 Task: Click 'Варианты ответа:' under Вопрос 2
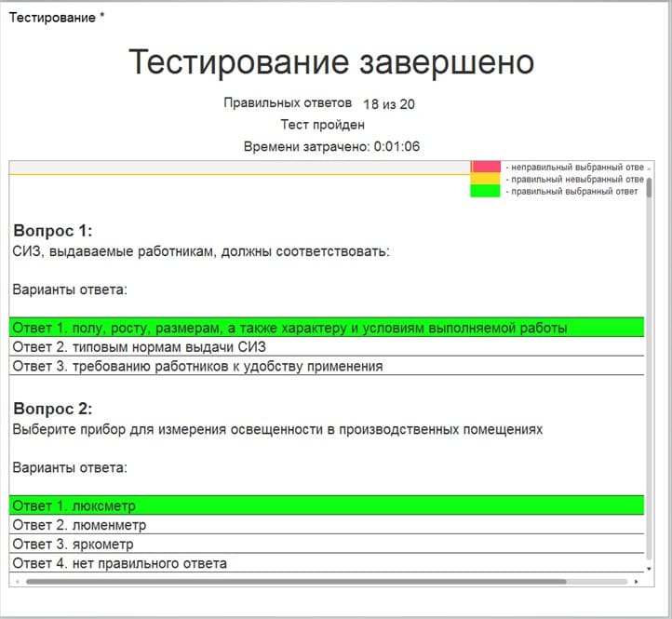point(70,467)
